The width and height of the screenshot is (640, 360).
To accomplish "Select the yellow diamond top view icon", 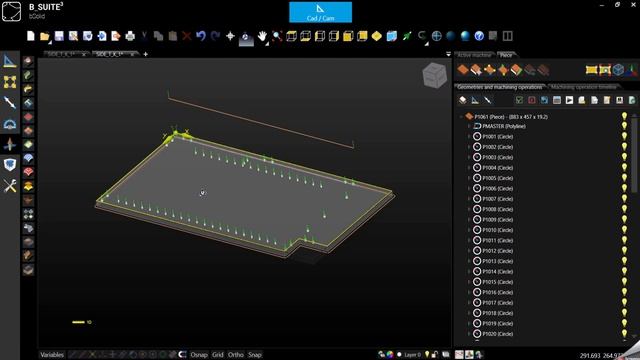I will pyautogui.click(x=376, y=36).
